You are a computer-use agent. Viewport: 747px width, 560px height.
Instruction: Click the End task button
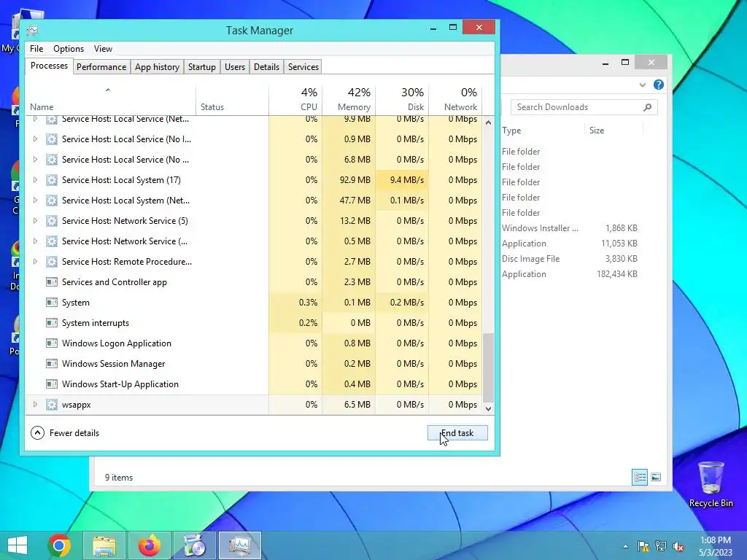pyautogui.click(x=457, y=433)
